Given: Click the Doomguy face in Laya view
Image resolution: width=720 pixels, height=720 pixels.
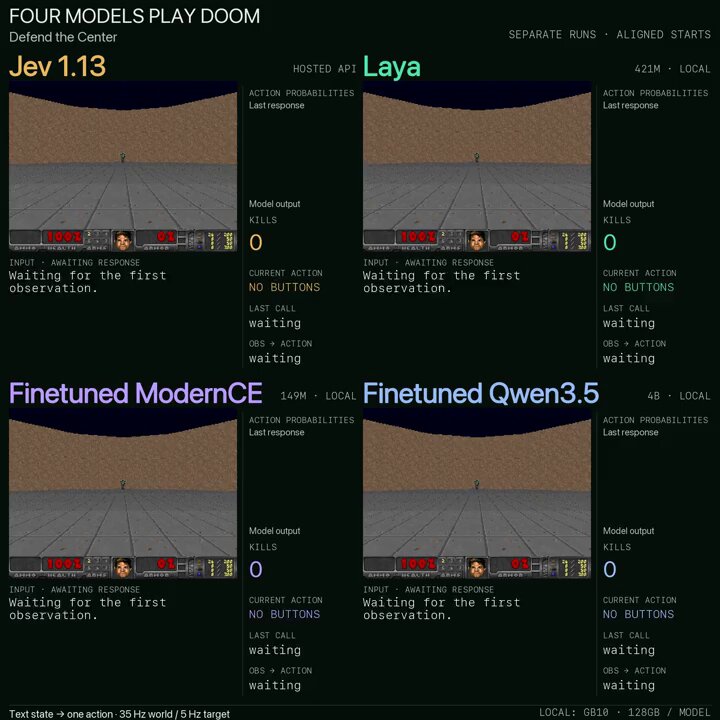Looking at the screenshot, I should tap(477, 241).
